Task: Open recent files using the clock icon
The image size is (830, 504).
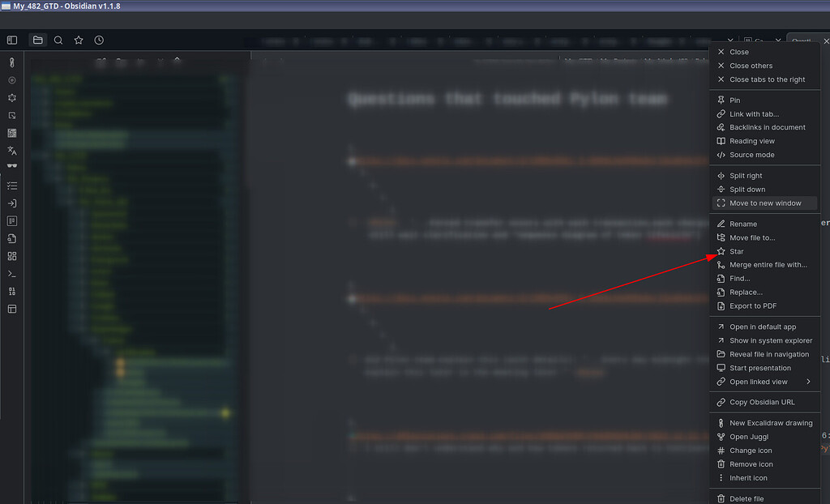Action: (97, 40)
